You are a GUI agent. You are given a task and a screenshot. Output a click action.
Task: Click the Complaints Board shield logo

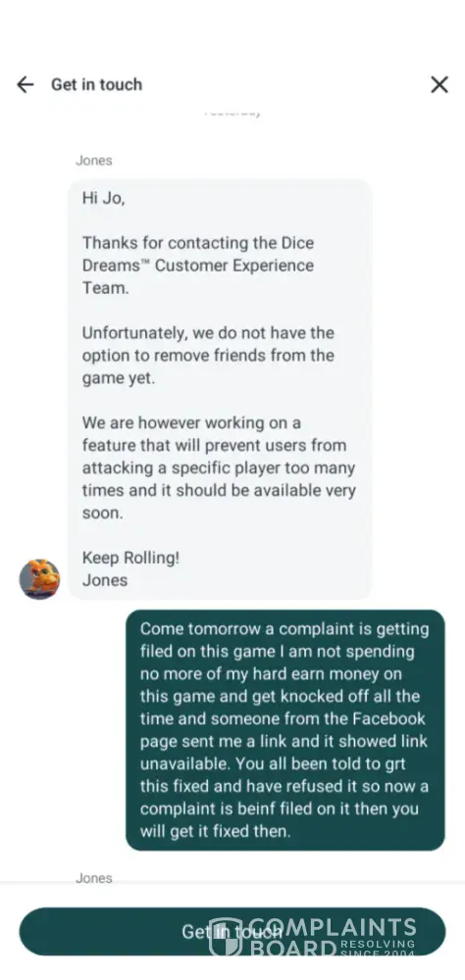tap(225, 938)
